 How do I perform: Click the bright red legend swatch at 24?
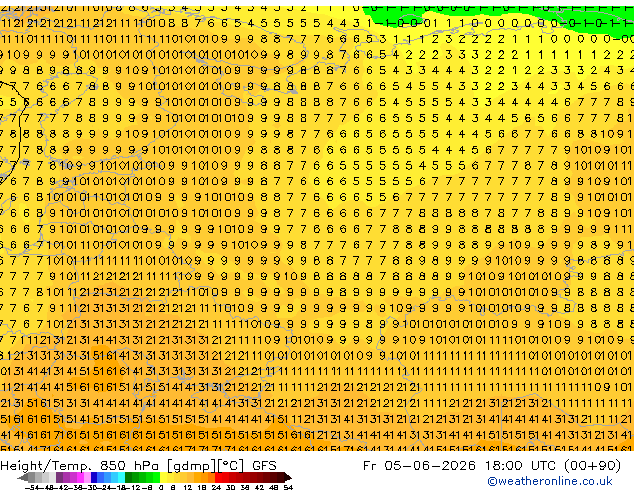pyautogui.click(x=218, y=477)
